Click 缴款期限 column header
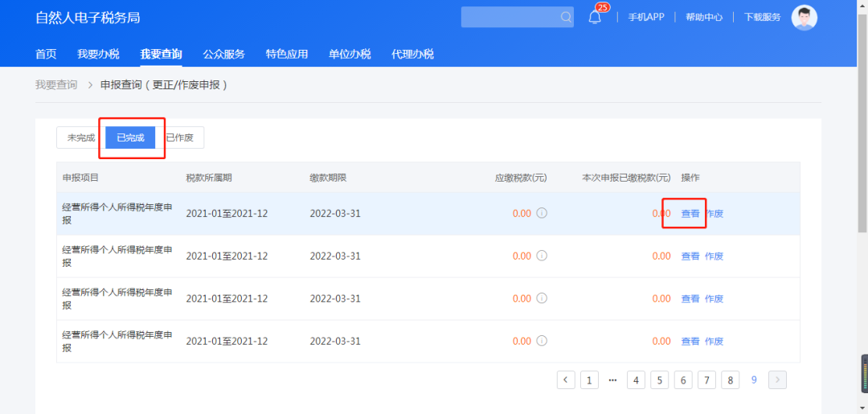 [328, 178]
